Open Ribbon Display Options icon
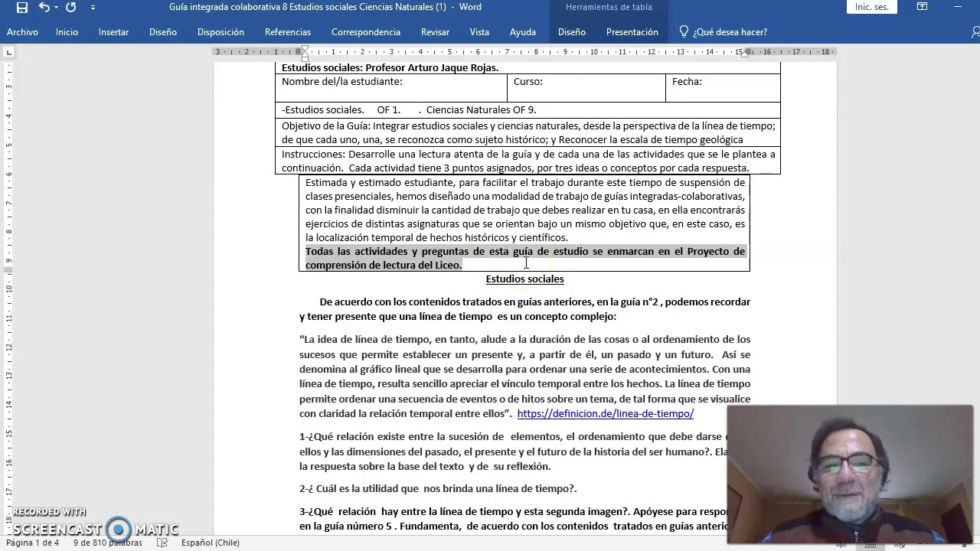980x551 pixels. click(923, 7)
